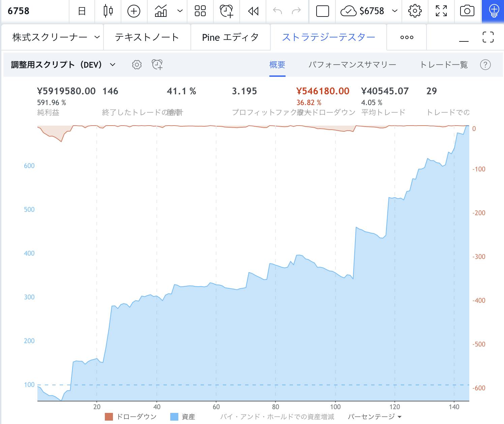This screenshot has width=504, height=424.
Task: Click the ¥5919580.00 net profit value
Action: pyautogui.click(x=66, y=91)
